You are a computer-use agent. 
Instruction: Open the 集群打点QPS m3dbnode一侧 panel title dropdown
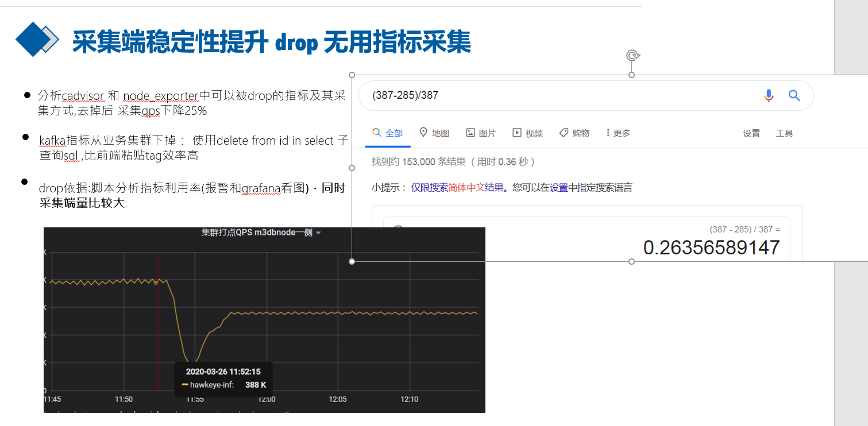click(261, 233)
